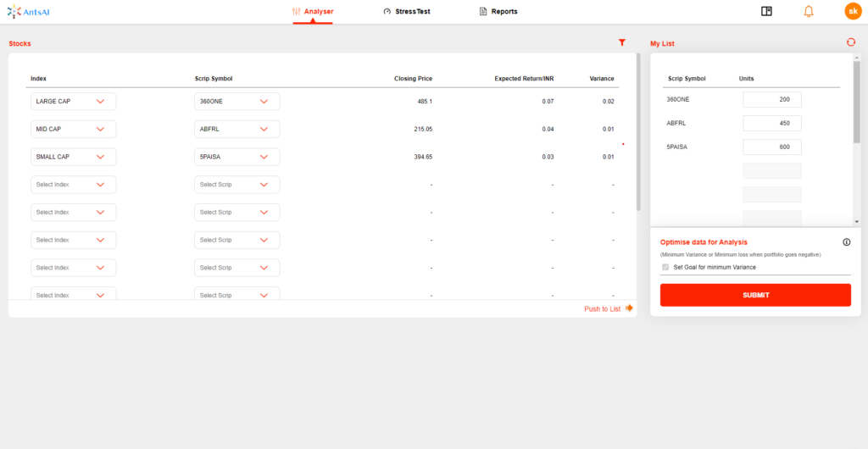Switch to the StressTest tab
Image resolution: width=868 pixels, height=449 pixels.
406,12
